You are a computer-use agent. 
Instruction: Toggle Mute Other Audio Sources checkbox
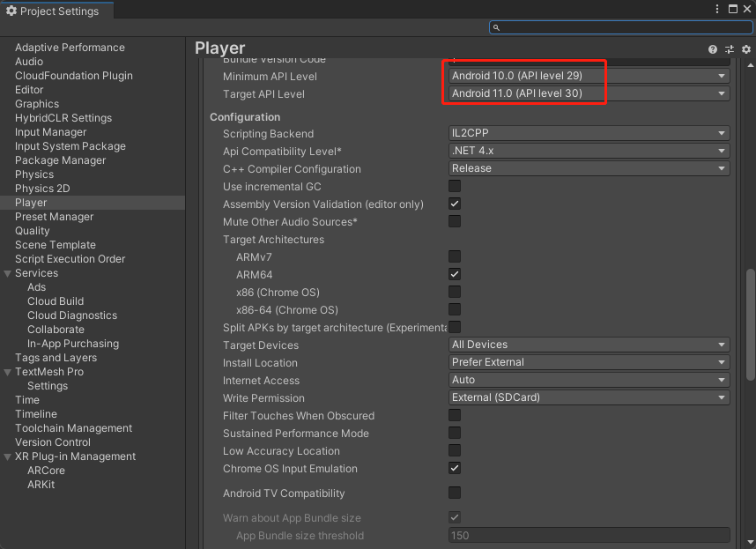coord(455,221)
